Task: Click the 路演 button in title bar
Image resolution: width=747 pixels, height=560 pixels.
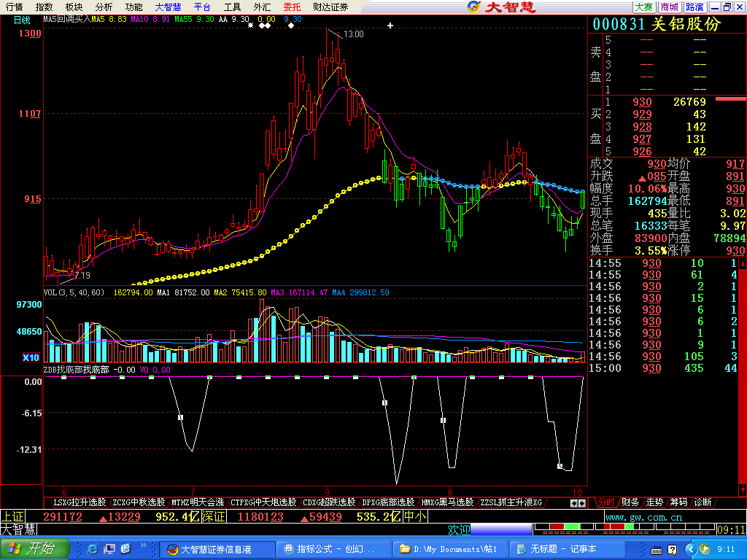Action: pos(694,7)
